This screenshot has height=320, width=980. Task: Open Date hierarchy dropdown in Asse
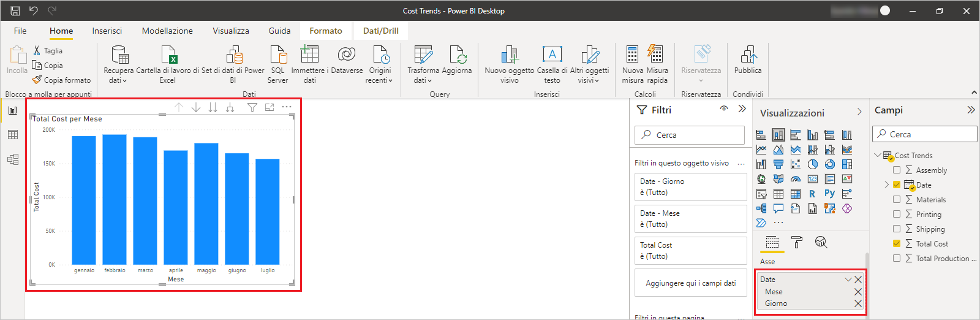[x=848, y=280]
